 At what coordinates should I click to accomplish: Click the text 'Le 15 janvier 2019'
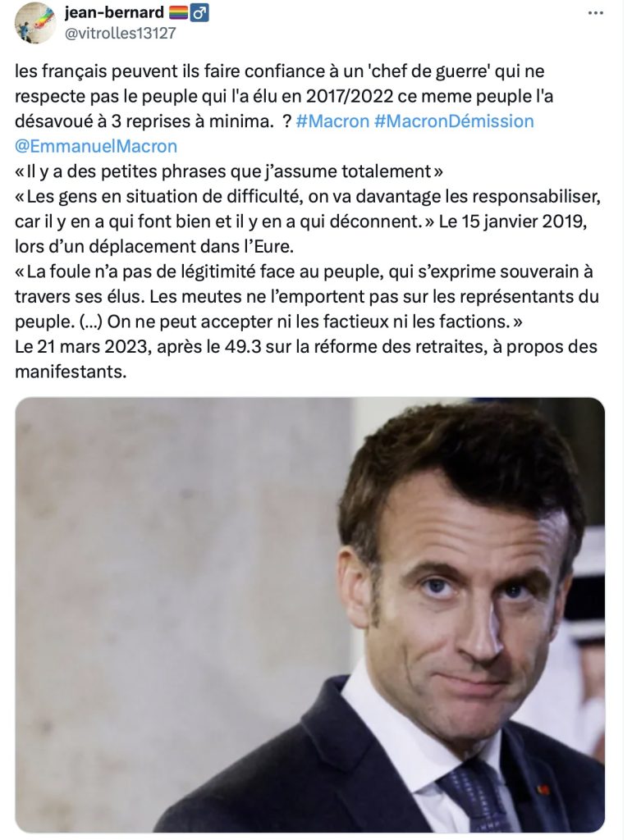(513, 221)
